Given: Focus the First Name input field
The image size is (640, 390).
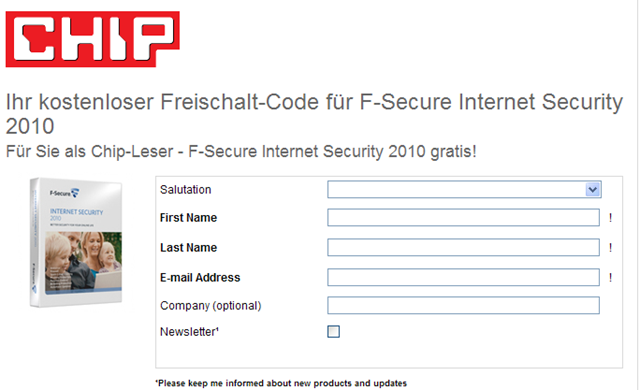Looking at the screenshot, I should (463, 217).
